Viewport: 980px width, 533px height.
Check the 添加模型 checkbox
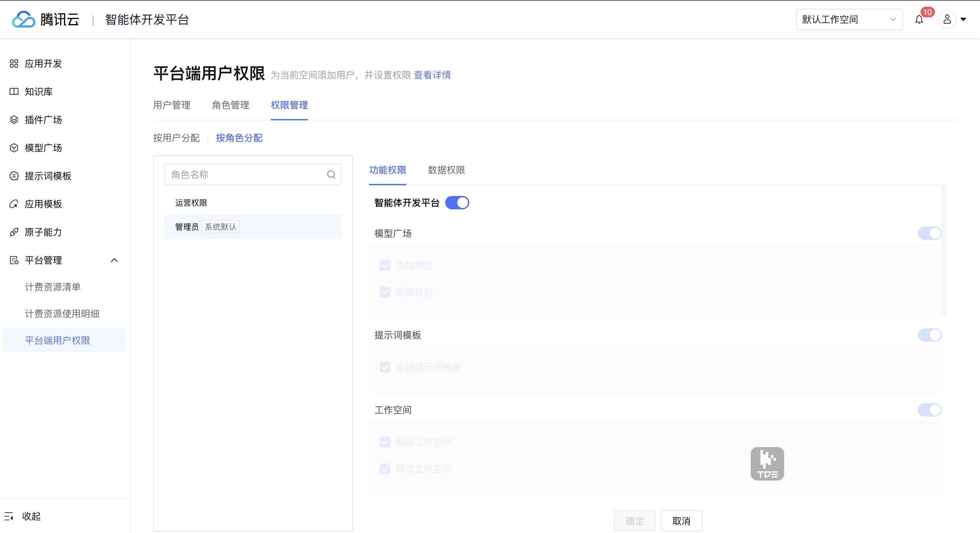point(385,266)
